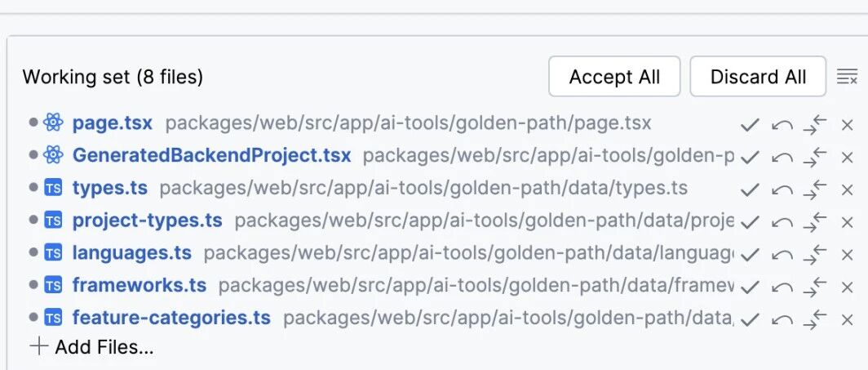Open page.tsx file
This screenshot has width=868, height=370.
112,123
